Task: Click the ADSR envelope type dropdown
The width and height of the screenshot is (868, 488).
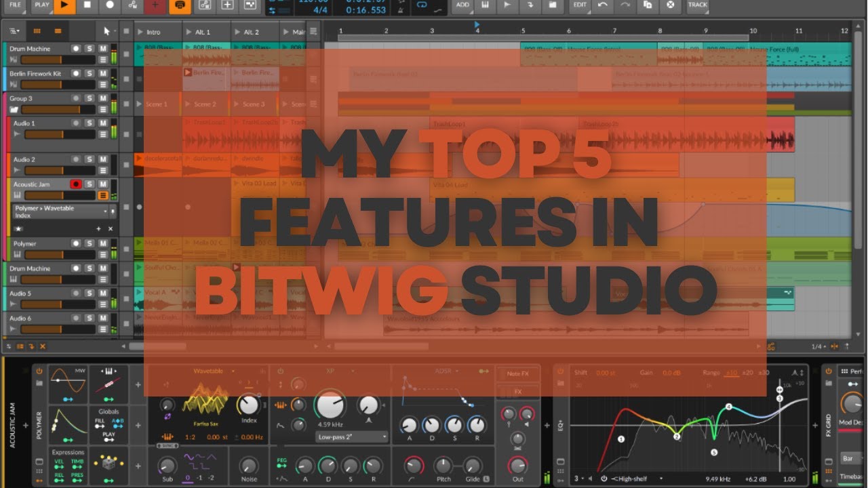Action: (x=448, y=371)
